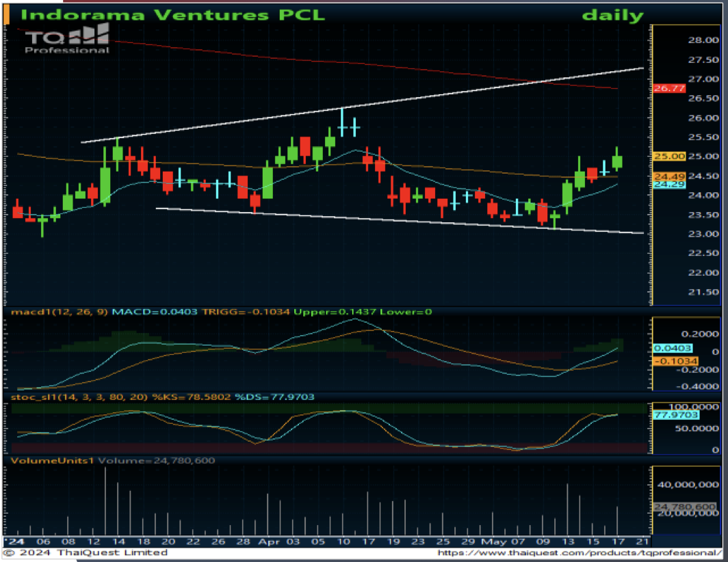Click the 'stoc_sl1(14, 3, 3, 80, 20)' indicator name

tap(79, 397)
